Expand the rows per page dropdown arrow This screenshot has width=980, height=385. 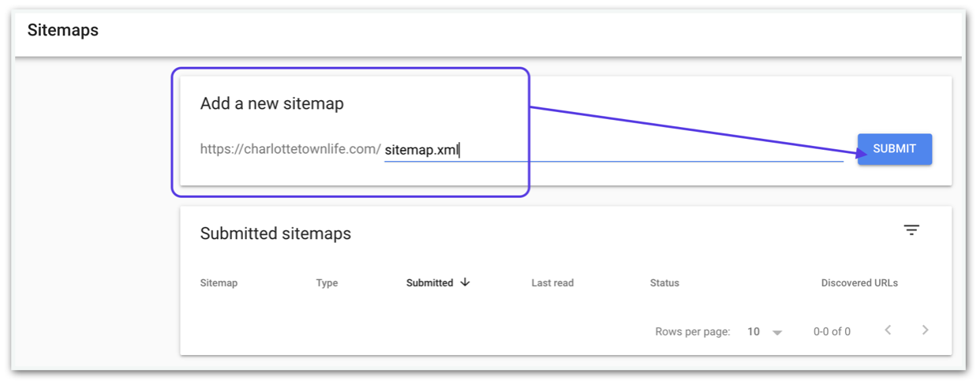tap(777, 332)
